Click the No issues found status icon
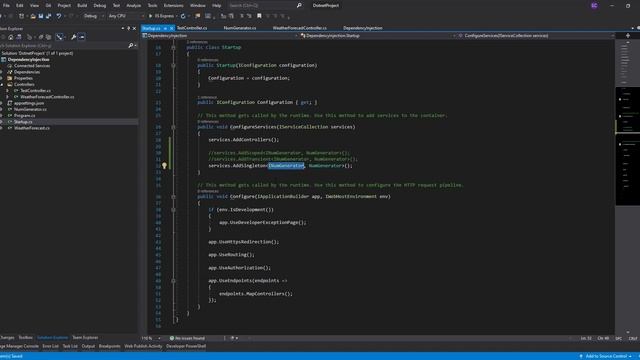Viewport: 640px width, 360px height. point(172,338)
